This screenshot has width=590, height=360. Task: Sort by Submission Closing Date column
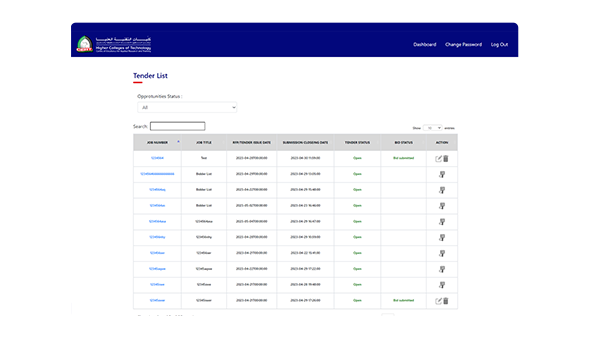click(x=305, y=143)
